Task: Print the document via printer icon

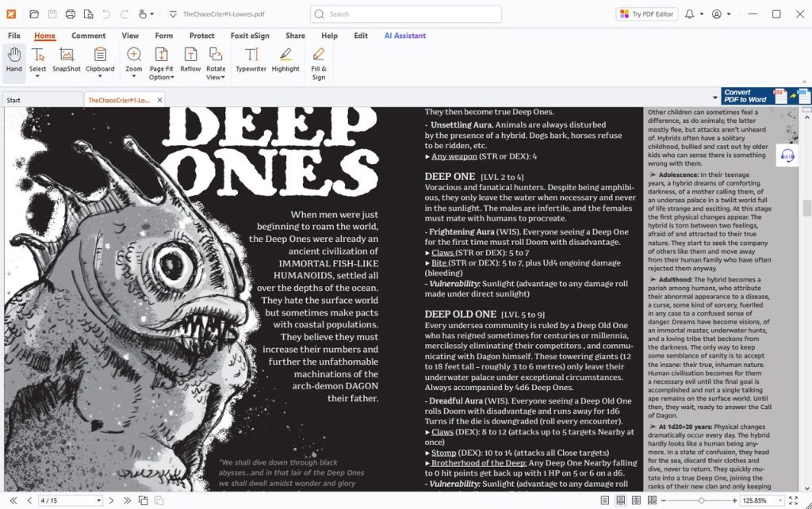Action: click(x=71, y=14)
